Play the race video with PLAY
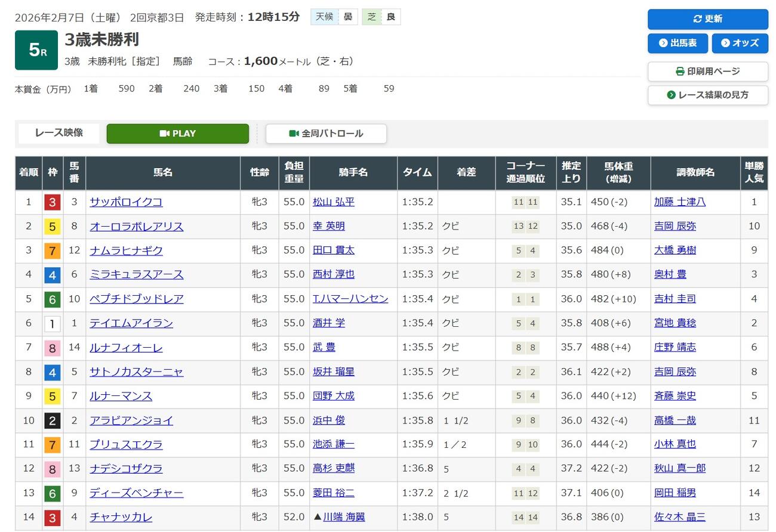Viewport: 776px width, 532px height. (x=178, y=134)
